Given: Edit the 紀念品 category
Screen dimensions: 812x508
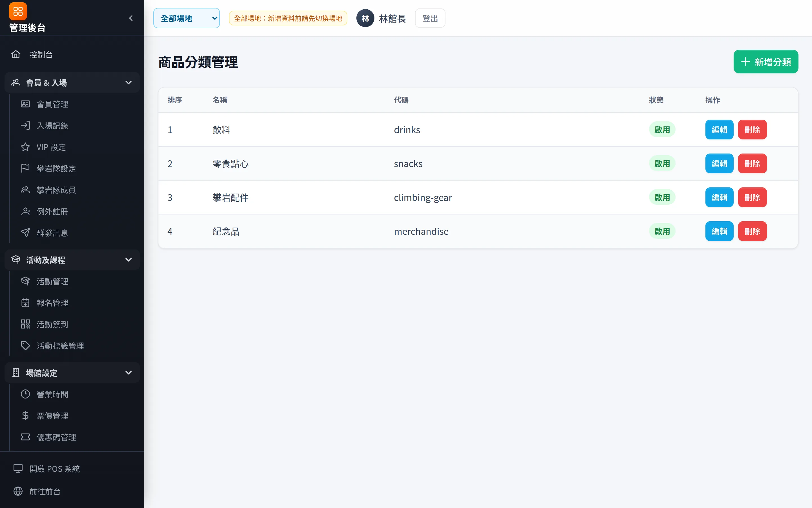Looking at the screenshot, I should [719, 231].
